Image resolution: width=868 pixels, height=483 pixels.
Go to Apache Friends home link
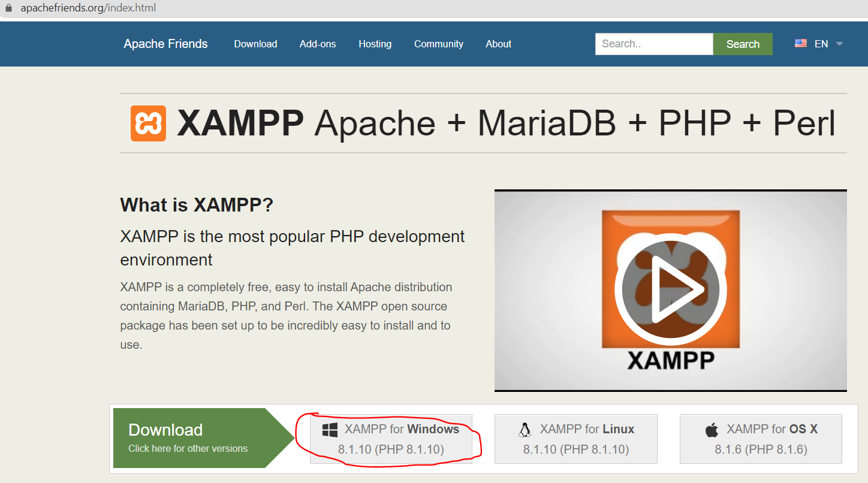click(x=165, y=44)
